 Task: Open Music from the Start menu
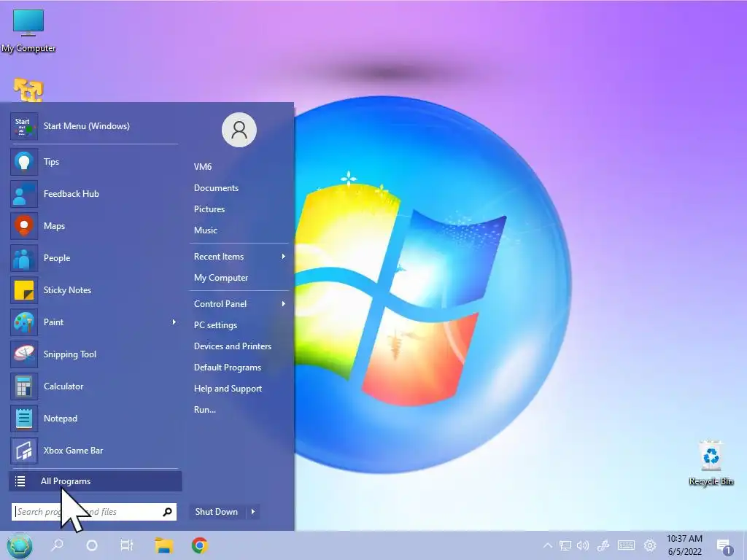point(205,230)
